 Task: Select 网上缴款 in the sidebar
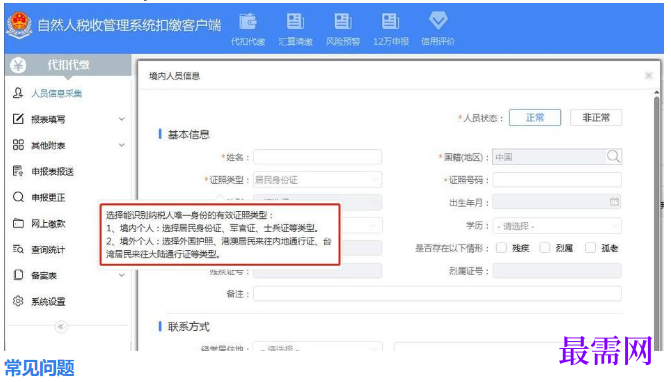tap(48, 224)
